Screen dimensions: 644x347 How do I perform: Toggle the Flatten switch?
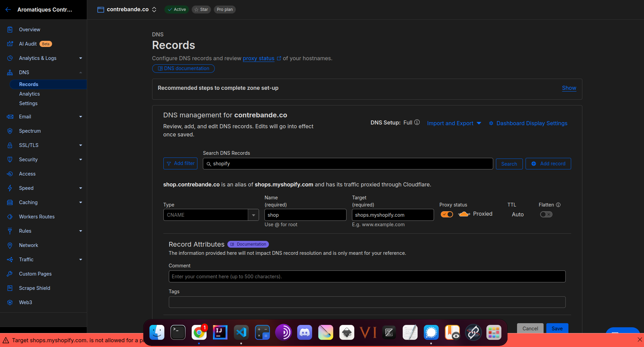click(x=546, y=214)
